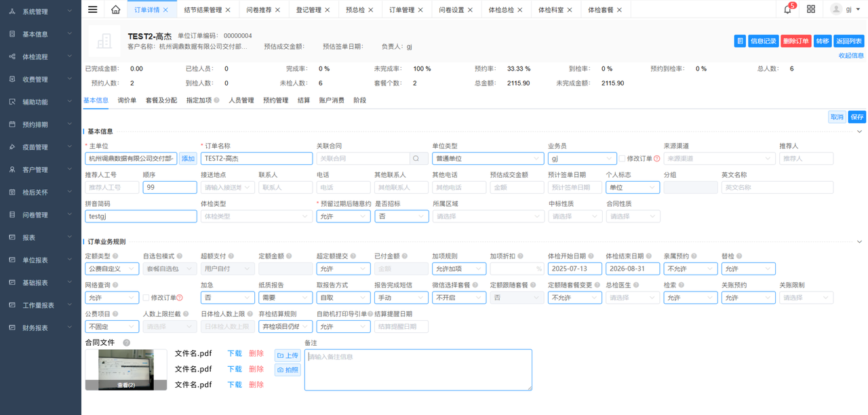Tick 修改订单 checkbox next to 网络查询
The height and width of the screenshot is (415, 868).
pyautogui.click(x=146, y=298)
